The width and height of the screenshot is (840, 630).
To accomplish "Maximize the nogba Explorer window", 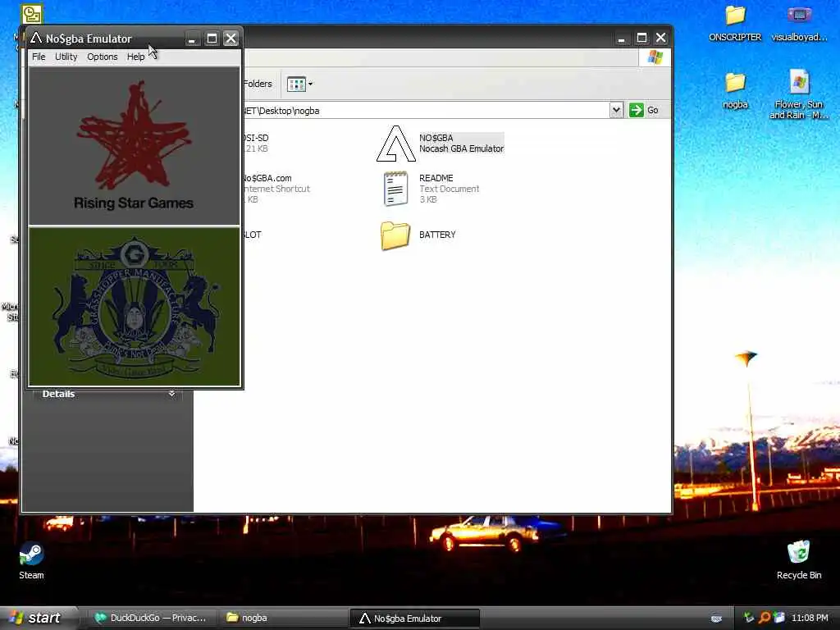I will (641, 38).
